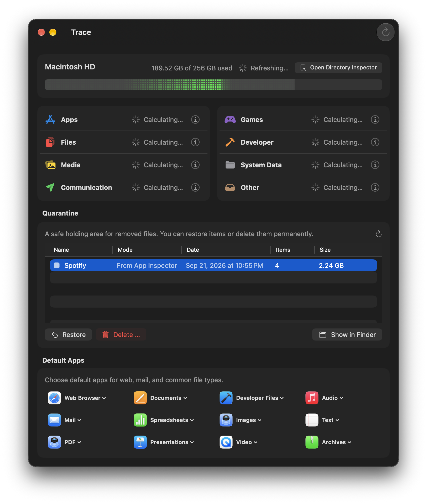Expand the Mail default app dropdown

coord(73,420)
